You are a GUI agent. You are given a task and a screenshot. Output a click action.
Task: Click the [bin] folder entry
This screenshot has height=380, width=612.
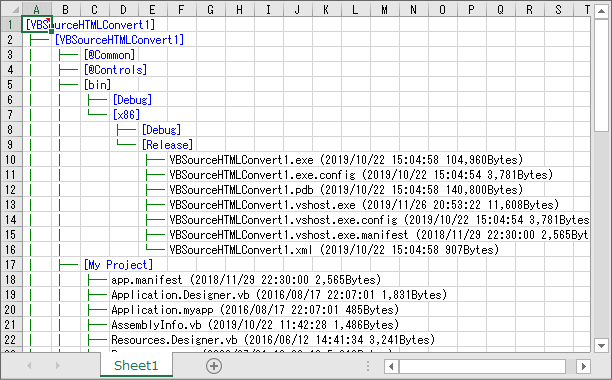pyautogui.click(x=97, y=85)
